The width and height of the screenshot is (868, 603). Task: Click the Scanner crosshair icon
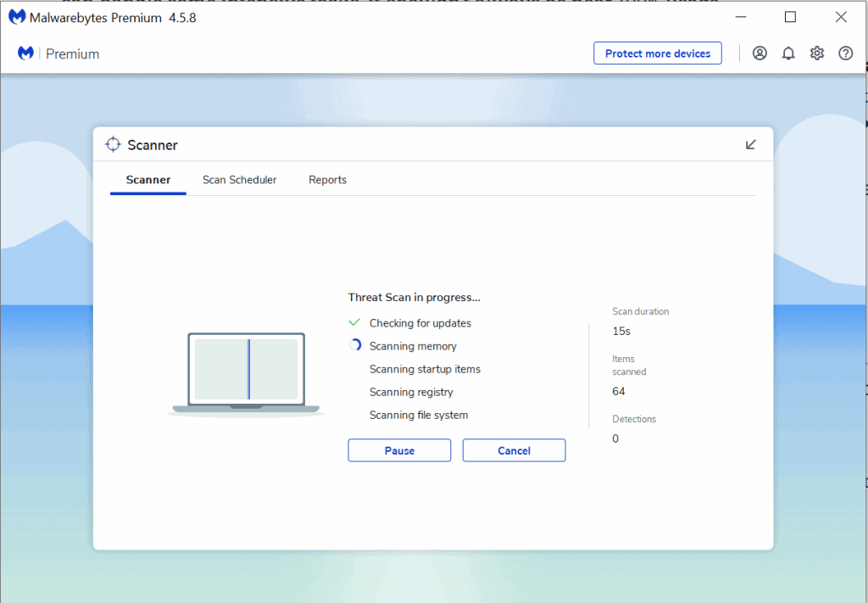click(113, 144)
